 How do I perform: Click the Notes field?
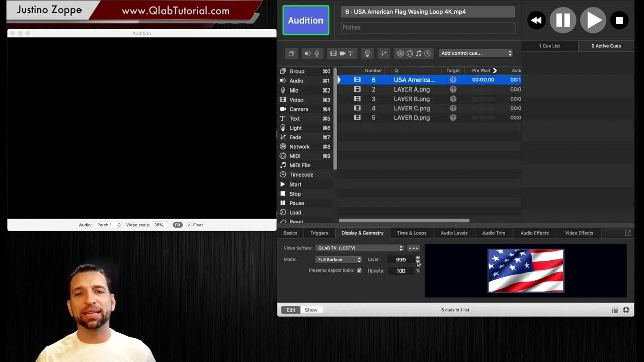[x=428, y=27]
